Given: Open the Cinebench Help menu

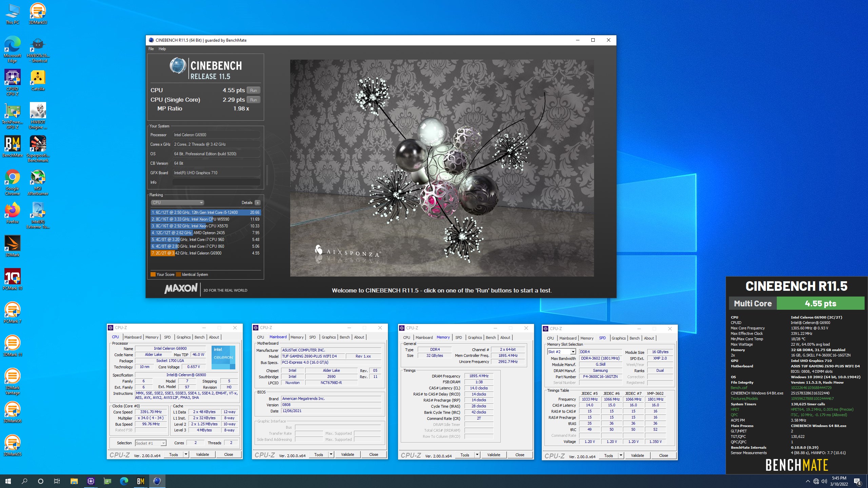Looking at the screenshot, I should point(162,49).
